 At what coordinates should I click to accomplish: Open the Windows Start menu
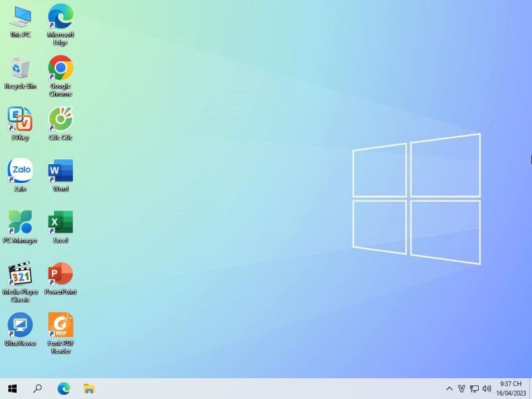(12, 389)
